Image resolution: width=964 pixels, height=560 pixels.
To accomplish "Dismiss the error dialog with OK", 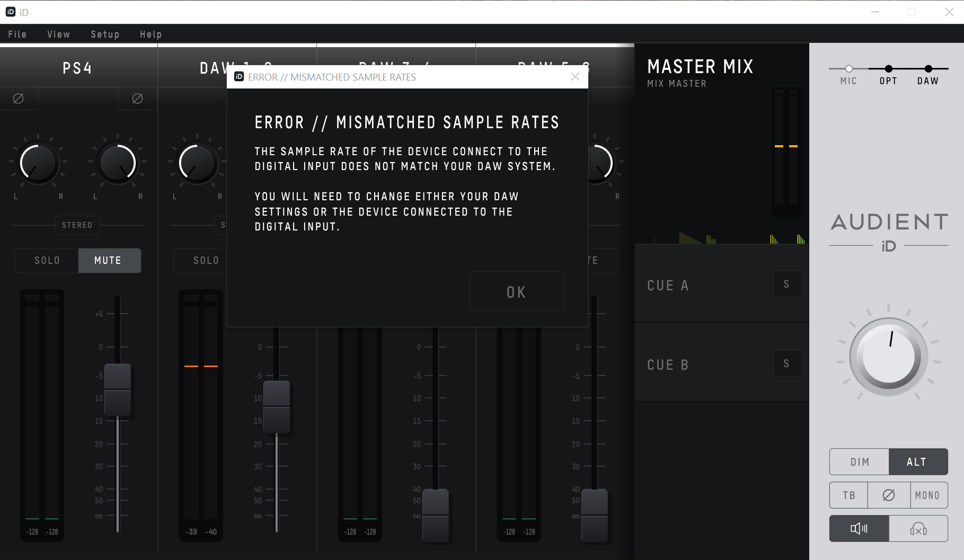I will [517, 291].
